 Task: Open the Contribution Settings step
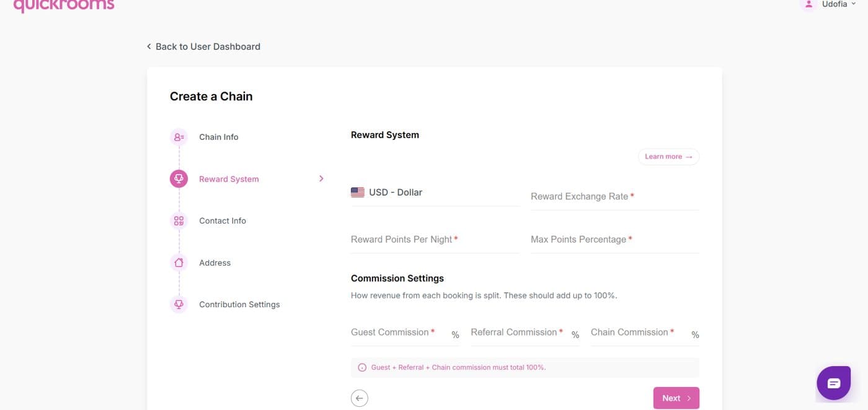click(239, 304)
